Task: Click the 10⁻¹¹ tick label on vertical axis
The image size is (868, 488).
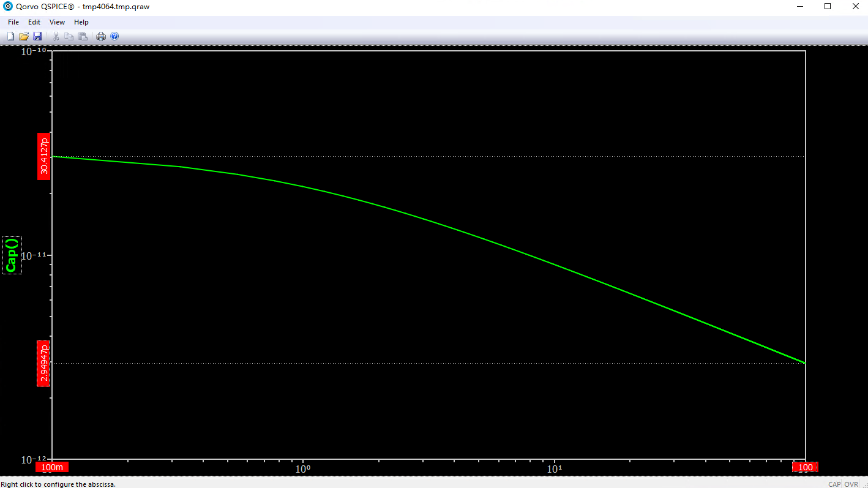Action: [x=36, y=255]
